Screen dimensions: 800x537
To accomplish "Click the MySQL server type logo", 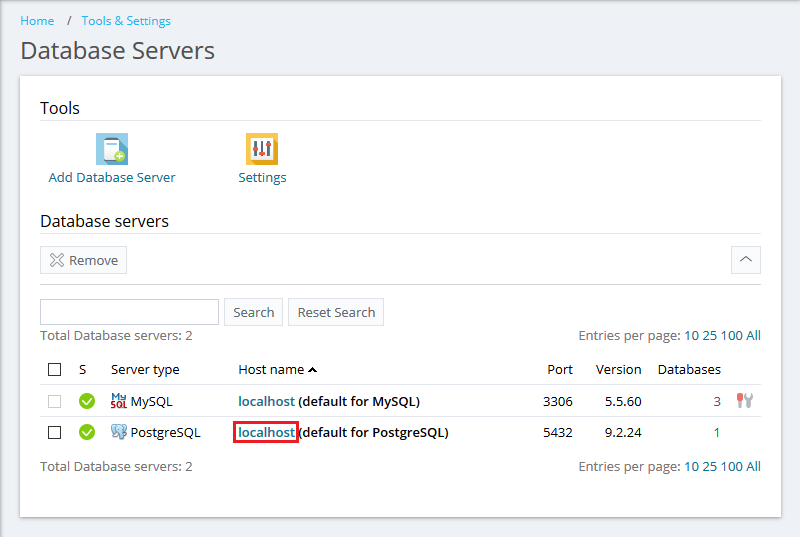I will coord(119,401).
